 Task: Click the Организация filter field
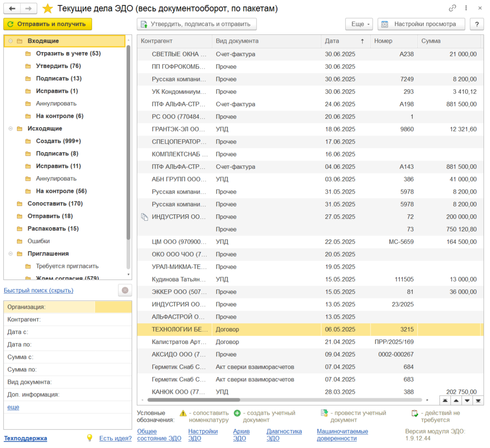[x=68, y=307]
